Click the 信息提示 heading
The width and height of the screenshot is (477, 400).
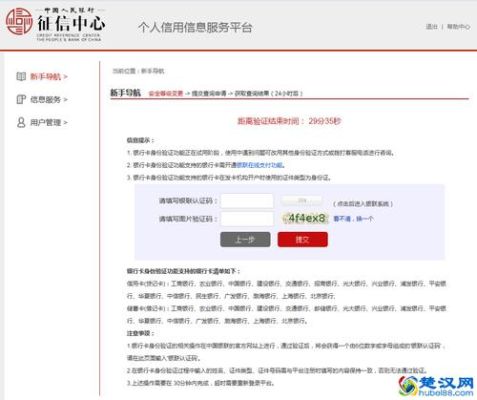point(140,140)
